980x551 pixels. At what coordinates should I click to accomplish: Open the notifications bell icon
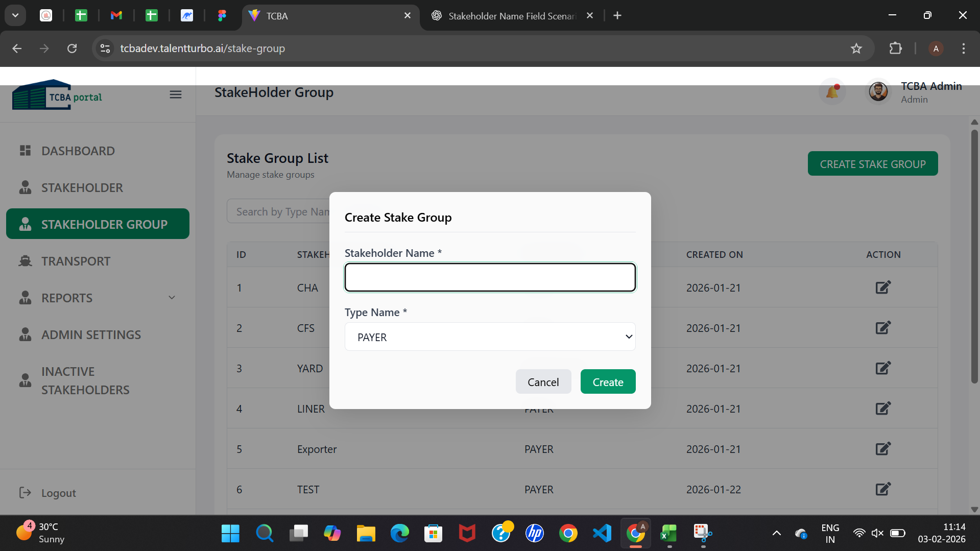click(x=832, y=91)
